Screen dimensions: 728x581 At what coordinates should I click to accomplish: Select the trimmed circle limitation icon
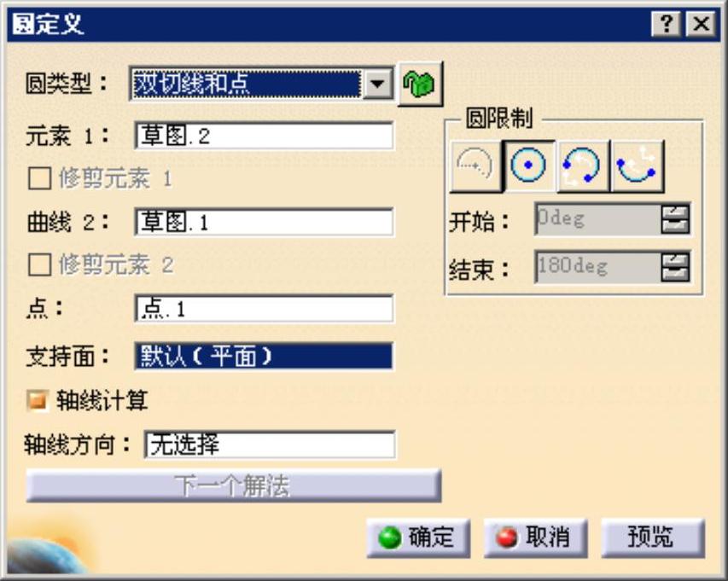point(582,166)
